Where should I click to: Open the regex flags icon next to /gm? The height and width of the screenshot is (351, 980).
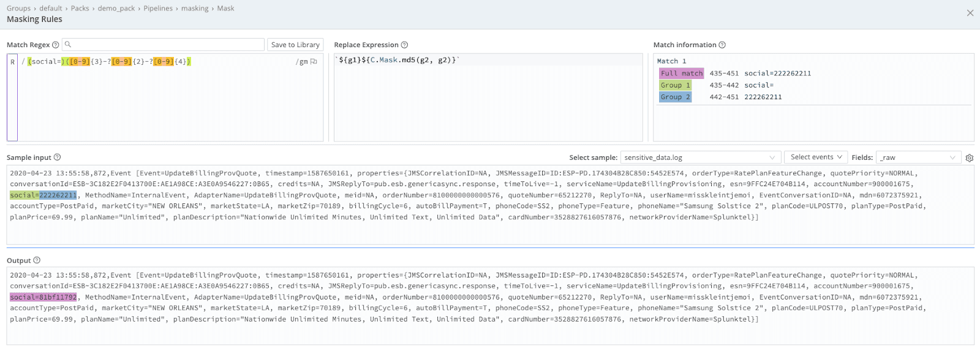click(x=314, y=62)
